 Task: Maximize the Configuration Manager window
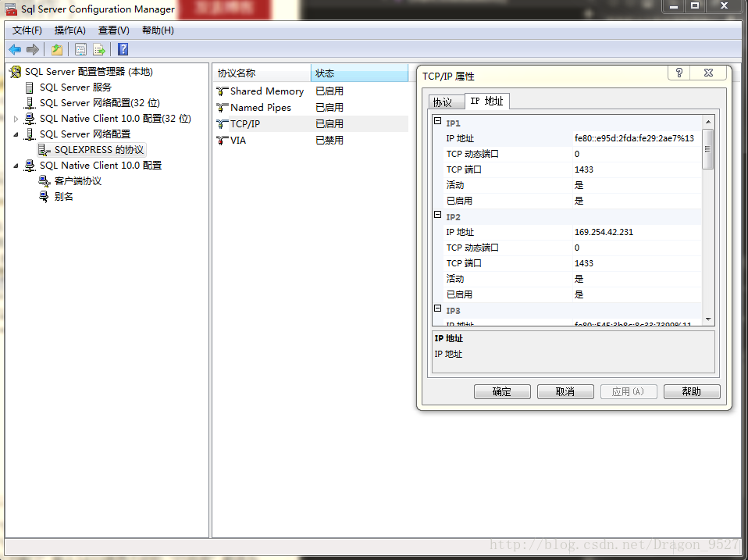point(695,6)
